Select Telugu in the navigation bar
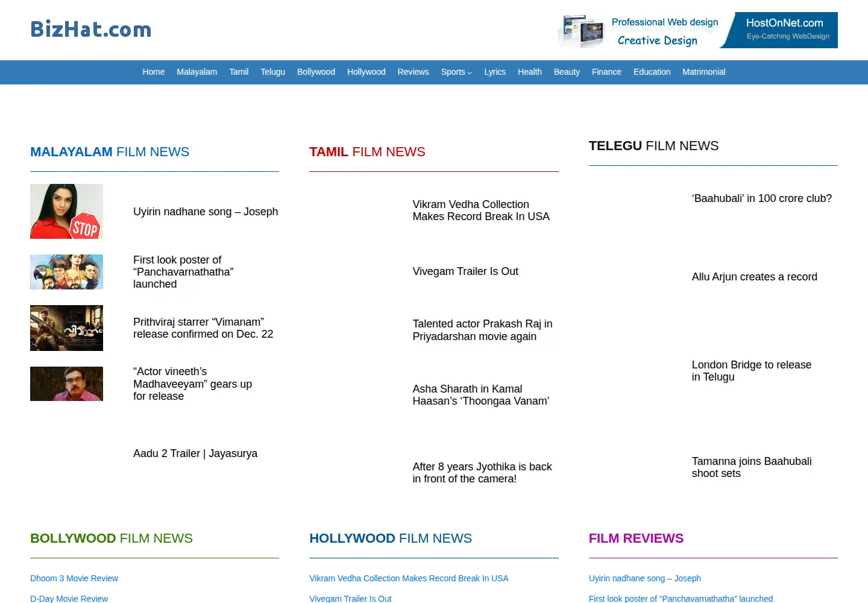The width and height of the screenshot is (868, 603). [x=272, y=72]
